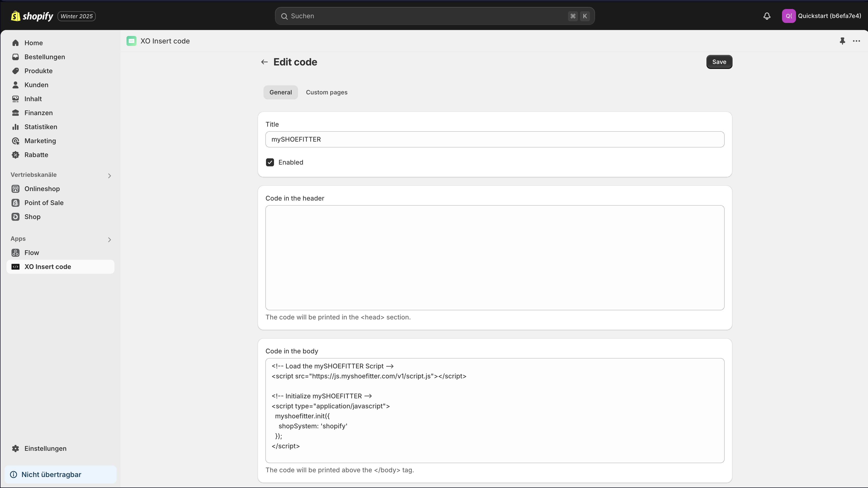This screenshot has height=488, width=868.
Task: Toggle the Enabled checkbox
Action: pos(270,162)
